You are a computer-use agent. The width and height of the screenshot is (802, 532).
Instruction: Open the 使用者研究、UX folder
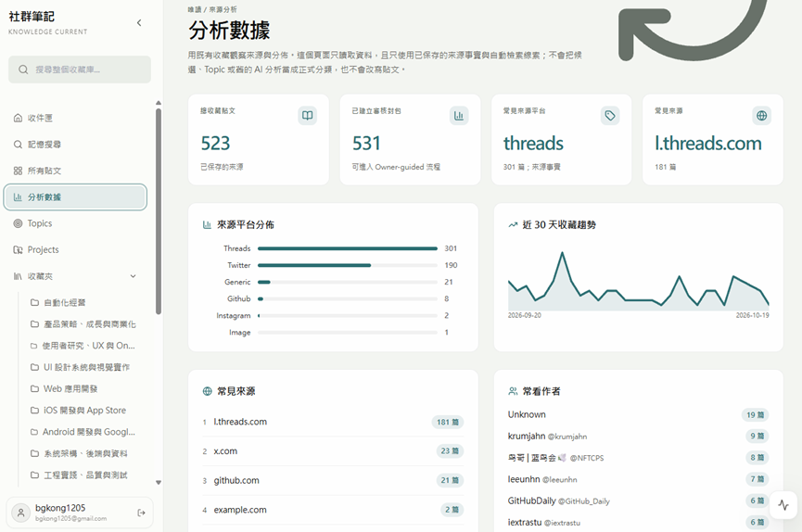coord(83,346)
